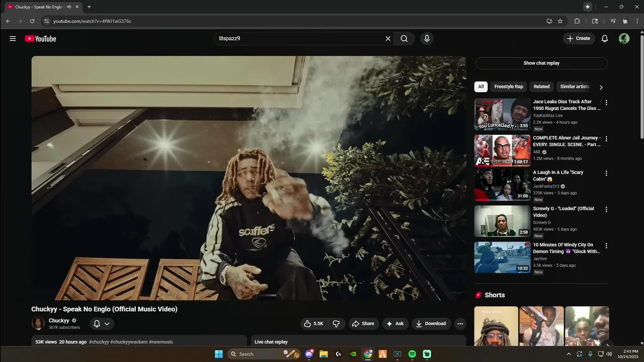Open options for A Laugh In A Life video
Viewport: 644px width, 362px height.
pos(606,173)
